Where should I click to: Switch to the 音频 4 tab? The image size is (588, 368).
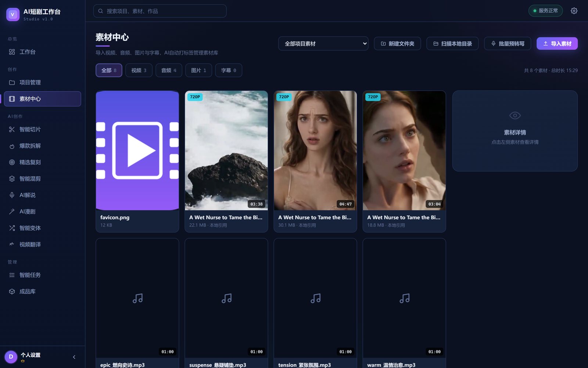click(x=169, y=71)
